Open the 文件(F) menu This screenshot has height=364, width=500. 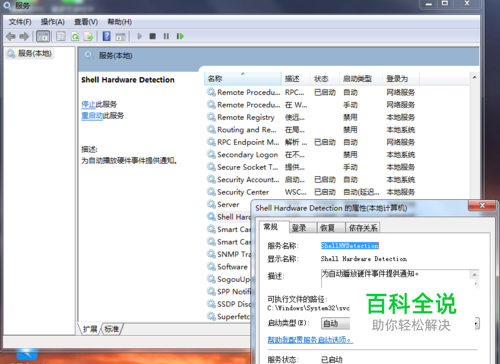coord(20,22)
